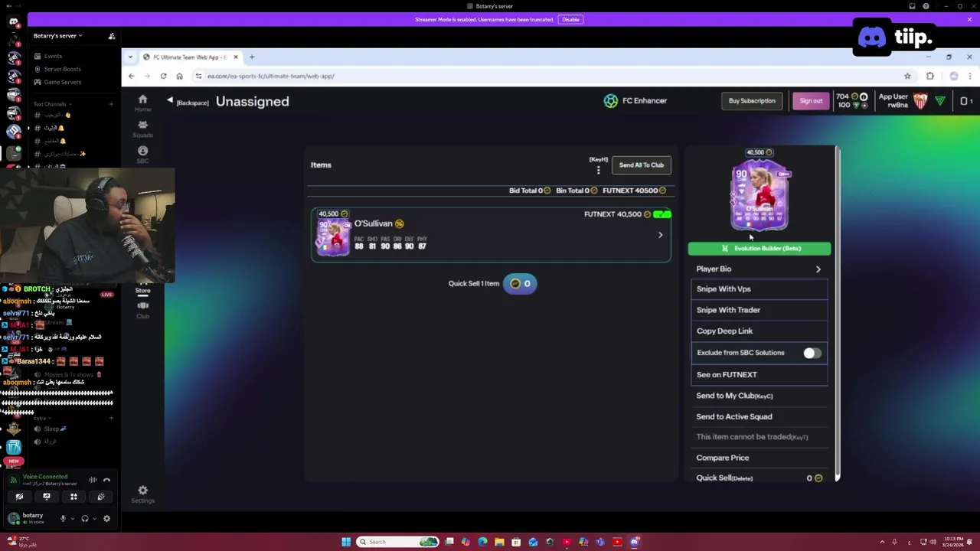Open Events in Discord server

pos(53,56)
